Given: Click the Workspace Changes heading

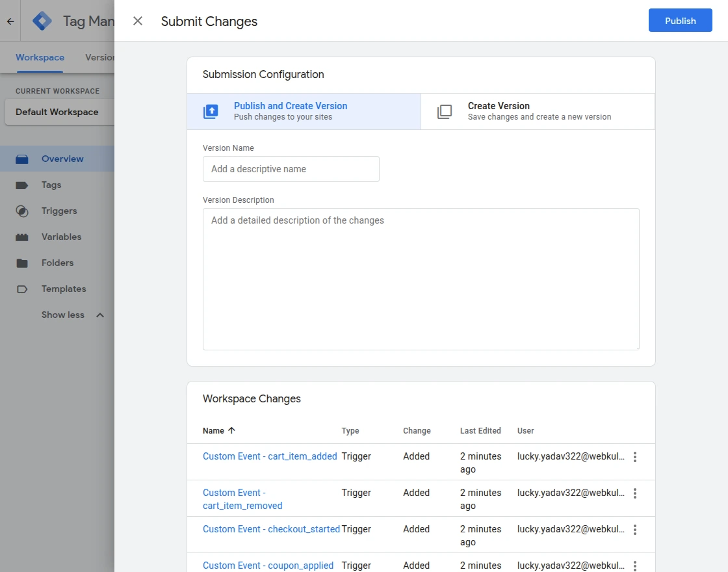Looking at the screenshot, I should click(x=252, y=399).
